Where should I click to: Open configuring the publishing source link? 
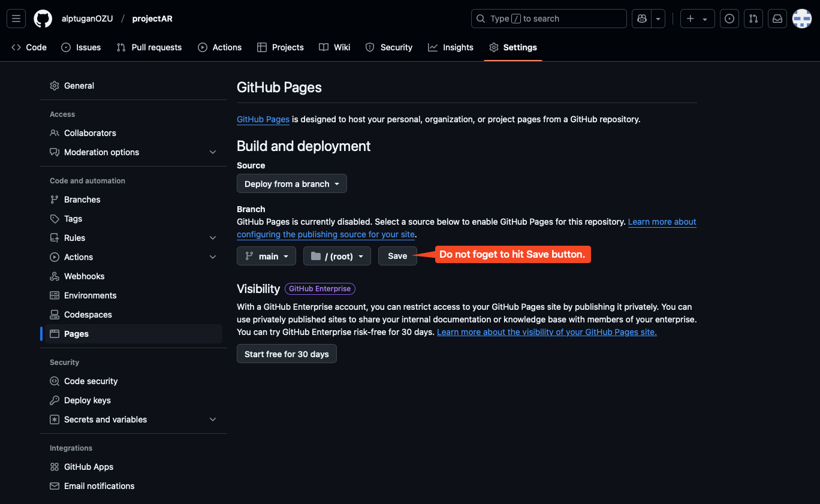click(326, 234)
